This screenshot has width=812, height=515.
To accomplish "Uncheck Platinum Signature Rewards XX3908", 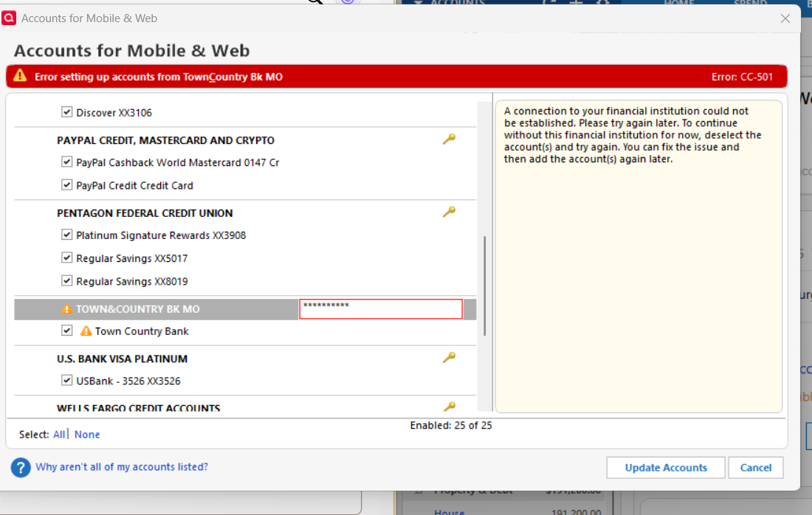I will click(x=66, y=235).
